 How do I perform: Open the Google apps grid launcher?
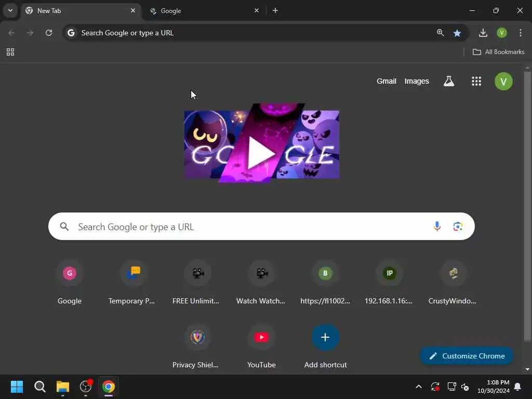pyautogui.click(x=476, y=81)
